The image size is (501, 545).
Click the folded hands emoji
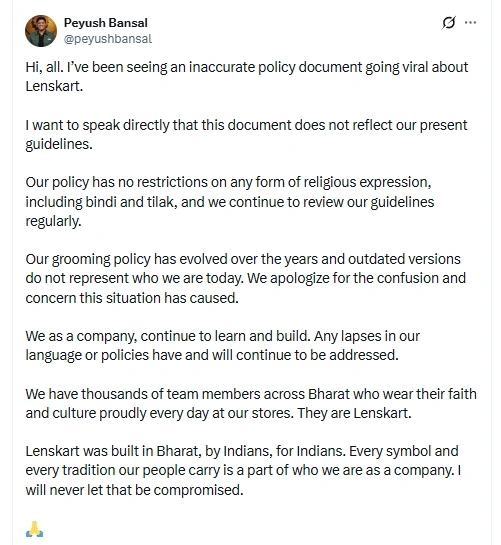coord(34,529)
